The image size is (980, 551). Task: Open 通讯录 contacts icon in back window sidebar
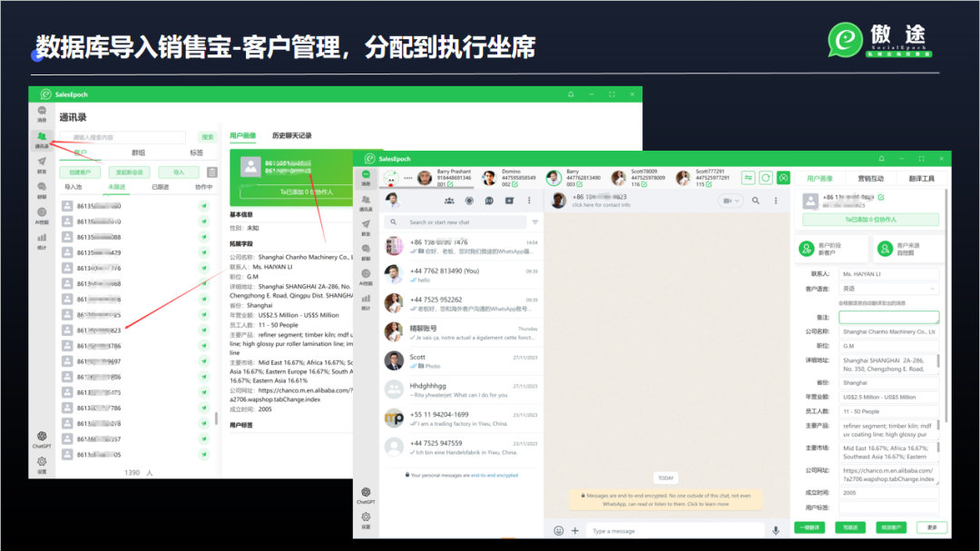[x=42, y=140]
